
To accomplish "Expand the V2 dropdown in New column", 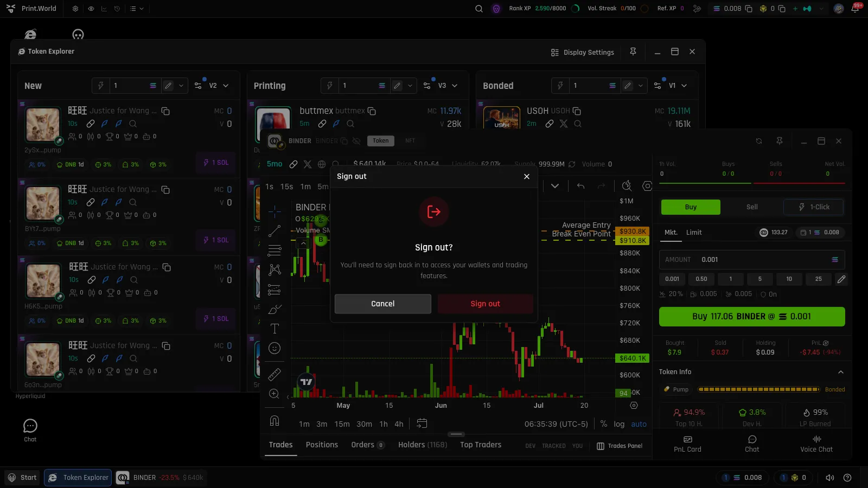I will [219, 86].
